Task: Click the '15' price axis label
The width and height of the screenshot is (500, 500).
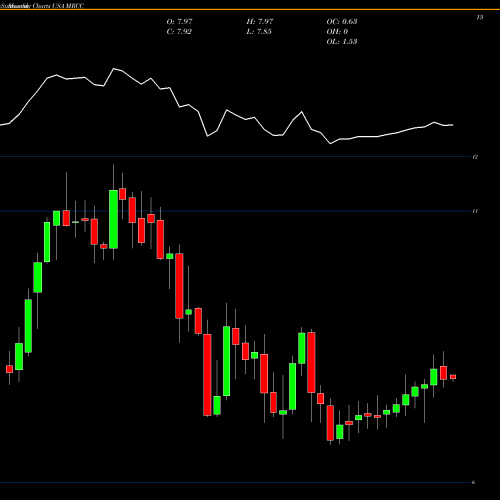Action: pos(480,17)
